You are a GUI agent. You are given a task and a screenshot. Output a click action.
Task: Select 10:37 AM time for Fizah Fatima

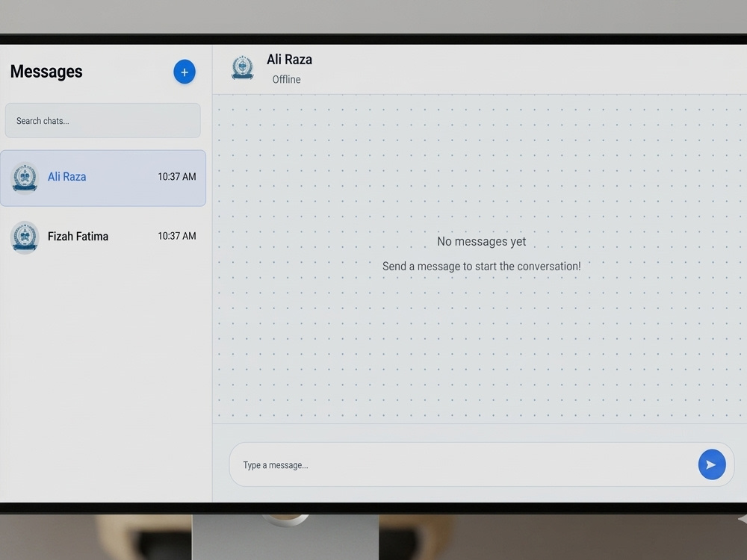[177, 236]
